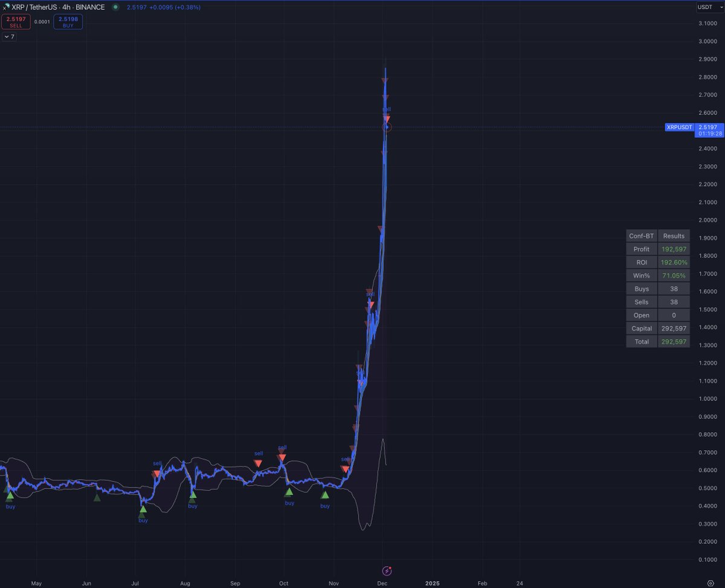
Task: Select the green buy arrow in early August
Action: 193,494
